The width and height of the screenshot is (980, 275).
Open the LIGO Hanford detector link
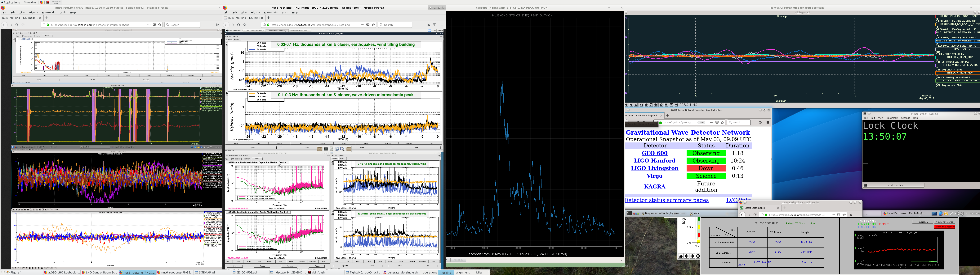point(654,161)
